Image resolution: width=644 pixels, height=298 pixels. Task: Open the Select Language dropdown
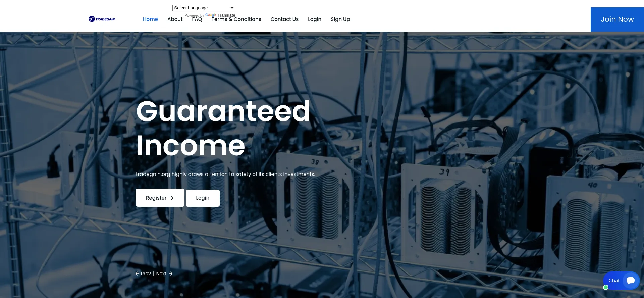coord(204,8)
